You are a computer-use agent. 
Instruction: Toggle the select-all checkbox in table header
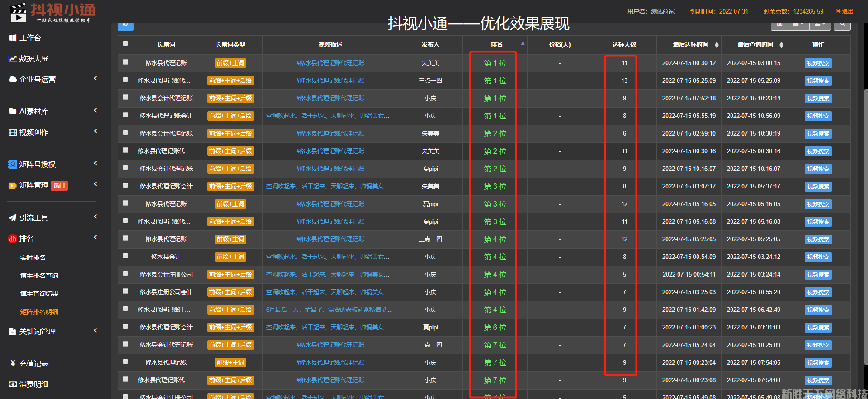[126, 44]
